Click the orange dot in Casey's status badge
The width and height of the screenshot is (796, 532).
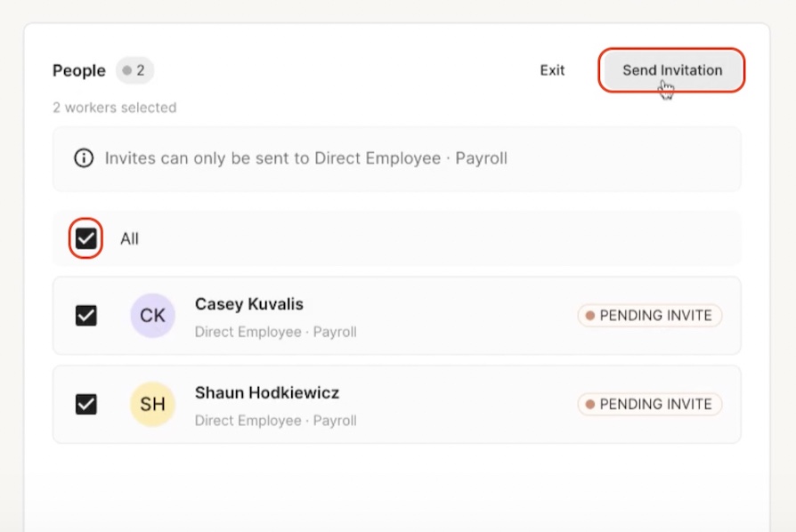tap(590, 316)
